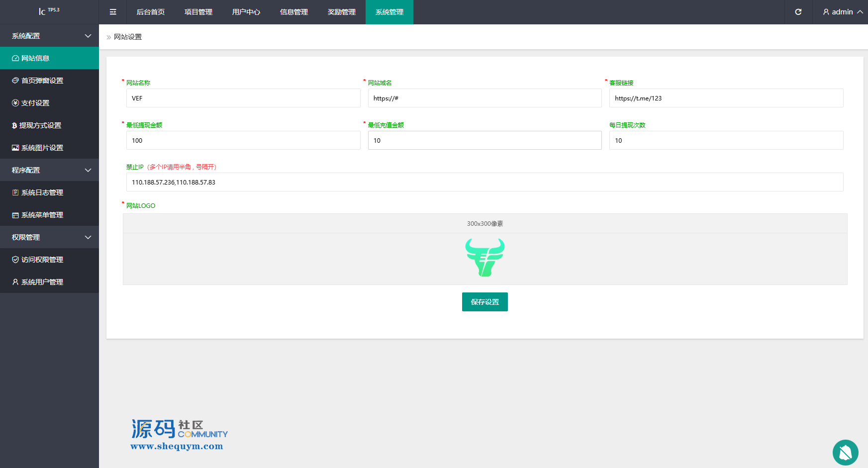Image resolution: width=868 pixels, height=468 pixels.
Task: Click the refresh icon in top bar
Action: coord(798,12)
